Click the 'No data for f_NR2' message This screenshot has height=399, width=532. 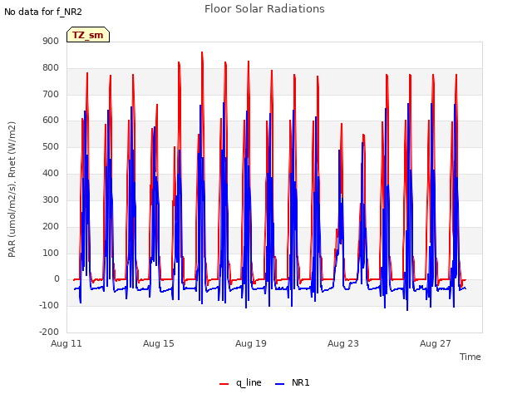43,12
